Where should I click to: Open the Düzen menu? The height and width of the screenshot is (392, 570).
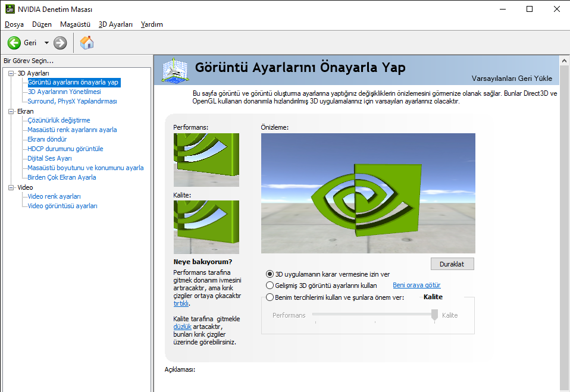[x=42, y=24]
